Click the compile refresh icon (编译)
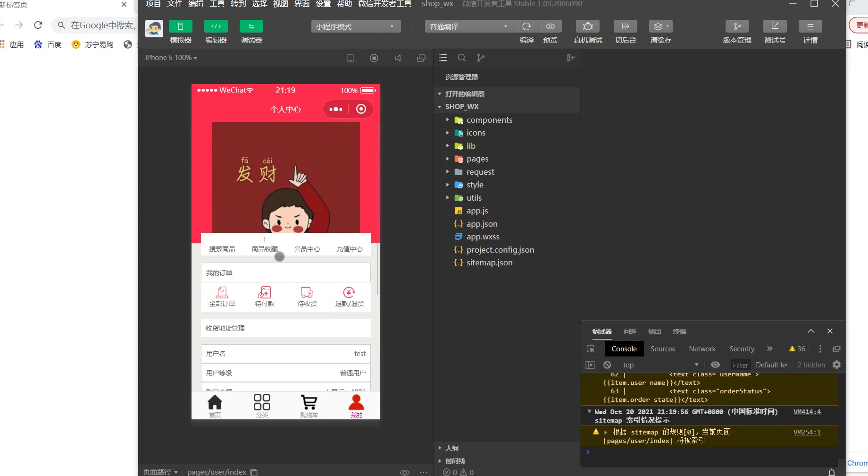Image resolution: width=868 pixels, height=476 pixels. [x=526, y=27]
